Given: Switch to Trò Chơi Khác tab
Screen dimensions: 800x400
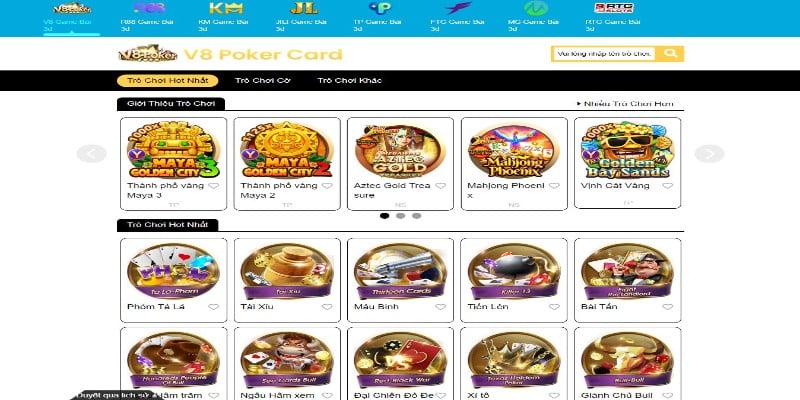Looking at the screenshot, I should click(349, 81).
